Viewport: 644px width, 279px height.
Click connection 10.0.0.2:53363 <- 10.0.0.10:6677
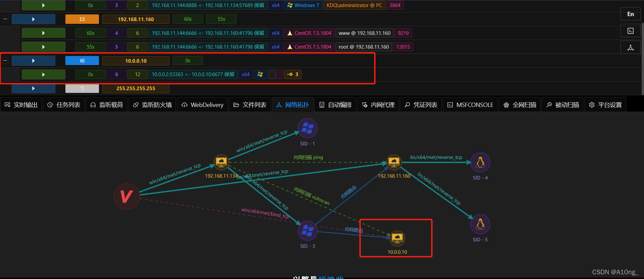193,74
